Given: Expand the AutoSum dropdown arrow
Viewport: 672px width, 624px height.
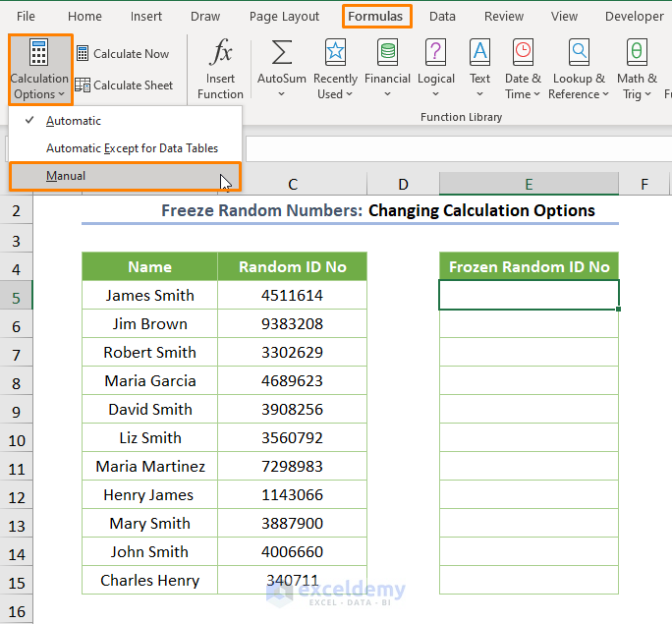Looking at the screenshot, I should pos(282,95).
